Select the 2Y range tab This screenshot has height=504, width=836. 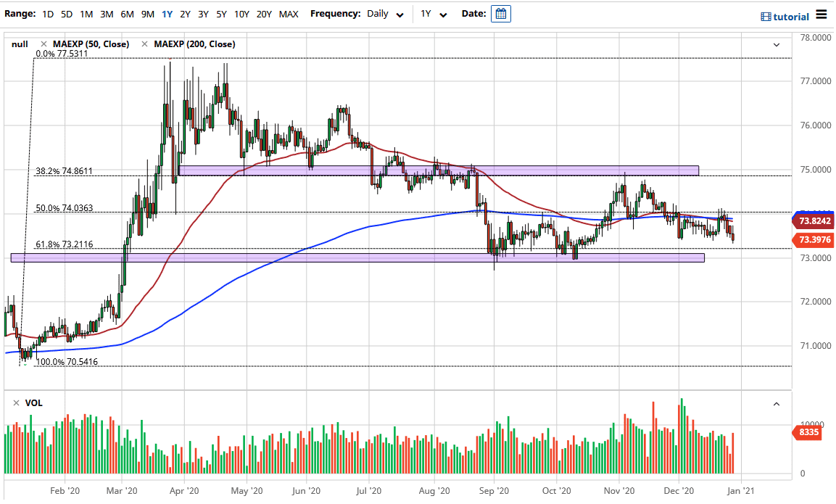click(x=185, y=13)
